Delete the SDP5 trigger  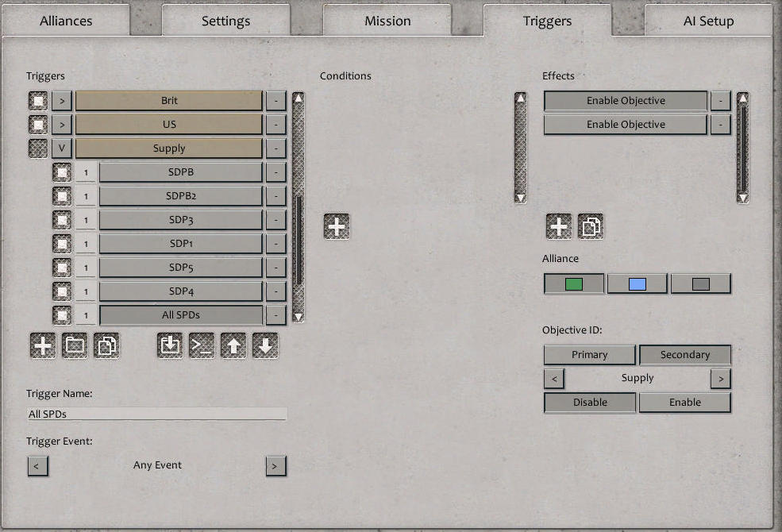click(x=275, y=268)
